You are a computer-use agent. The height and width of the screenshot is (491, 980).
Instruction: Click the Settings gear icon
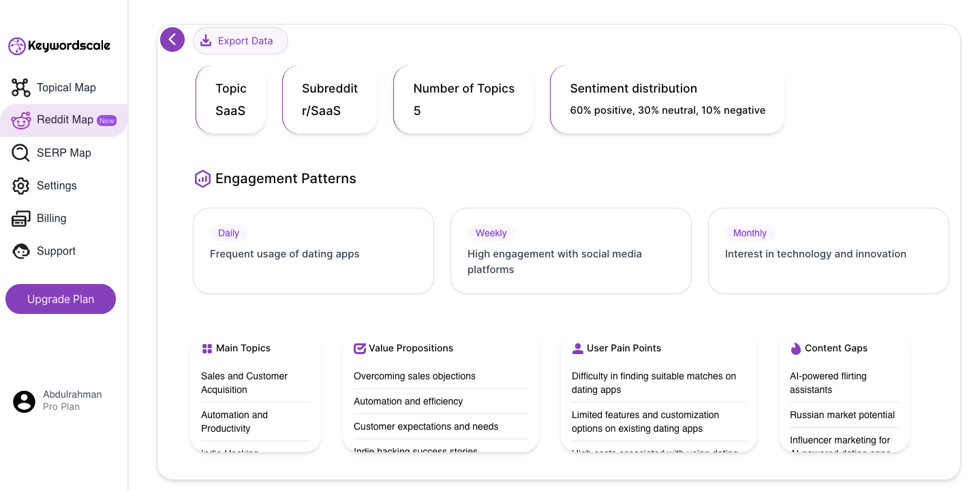click(x=21, y=186)
